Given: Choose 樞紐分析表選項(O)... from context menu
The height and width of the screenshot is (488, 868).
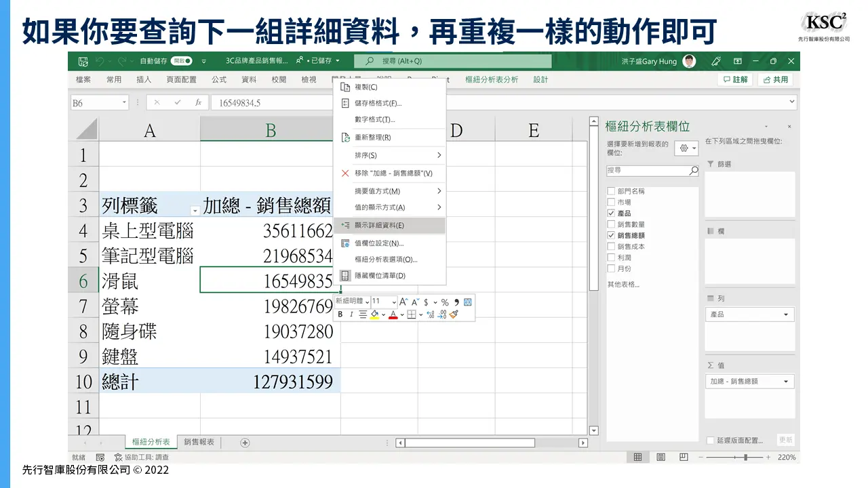Looking at the screenshot, I should [x=390, y=260].
